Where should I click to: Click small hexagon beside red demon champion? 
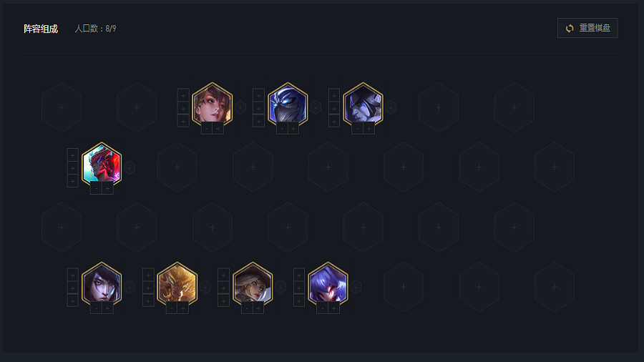(130, 167)
